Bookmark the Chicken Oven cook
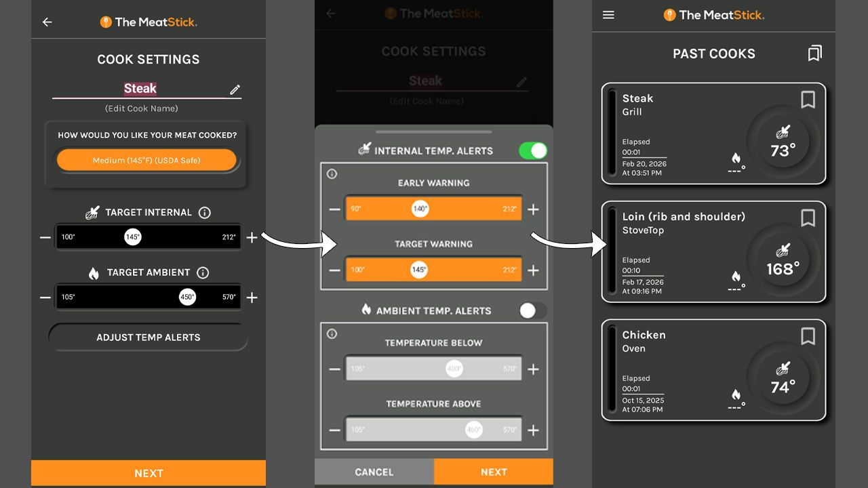The height and width of the screenshot is (488, 868). coord(808,336)
